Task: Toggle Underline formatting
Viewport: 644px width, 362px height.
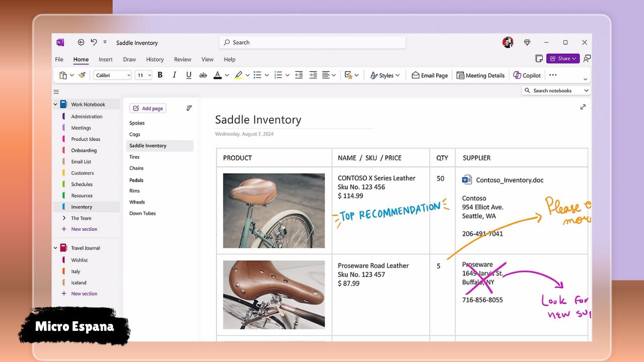Action: tap(189, 75)
